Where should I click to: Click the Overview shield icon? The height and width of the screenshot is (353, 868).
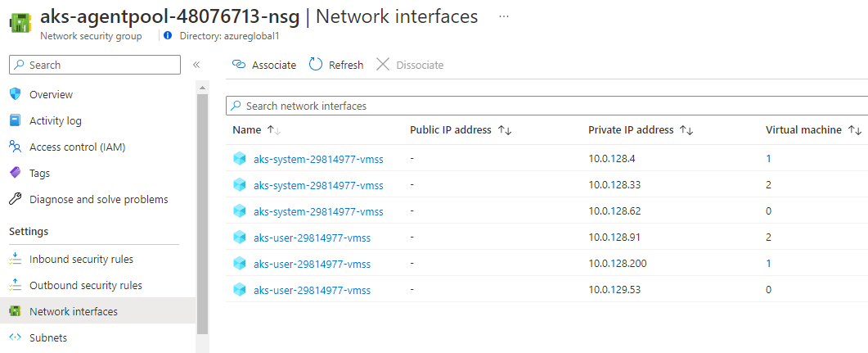pyautogui.click(x=15, y=94)
